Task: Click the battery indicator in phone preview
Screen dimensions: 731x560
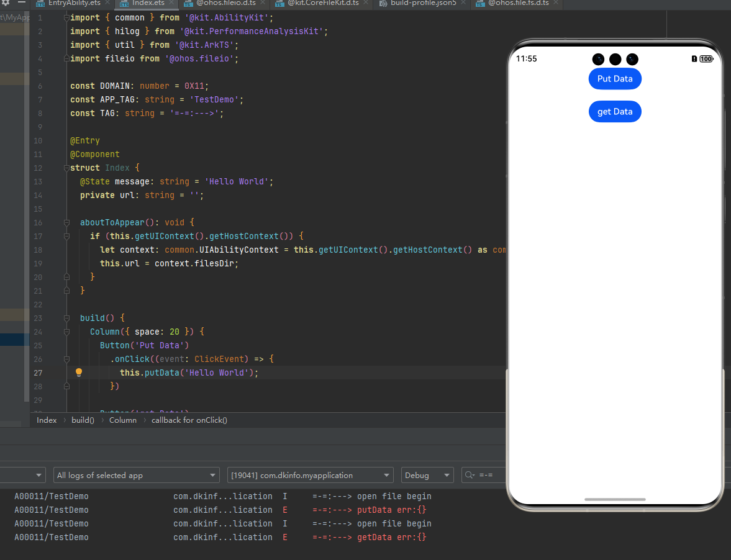Action: click(x=706, y=59)
